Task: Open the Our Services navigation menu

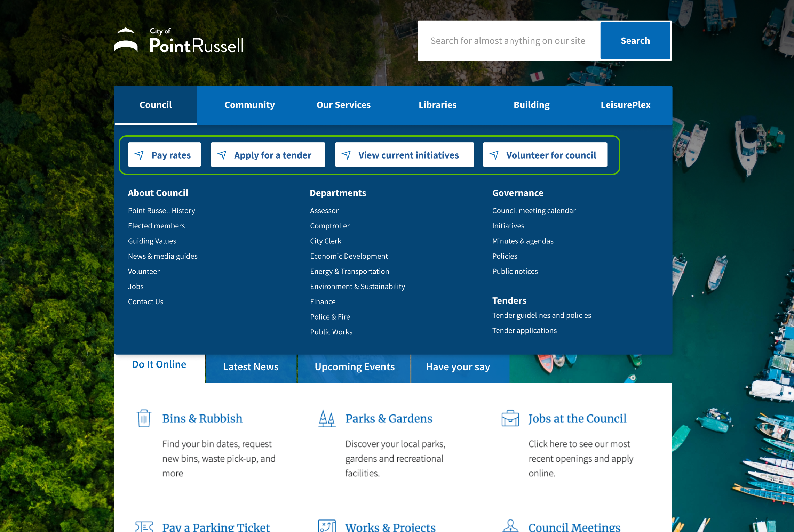Action: click(343, 105)
